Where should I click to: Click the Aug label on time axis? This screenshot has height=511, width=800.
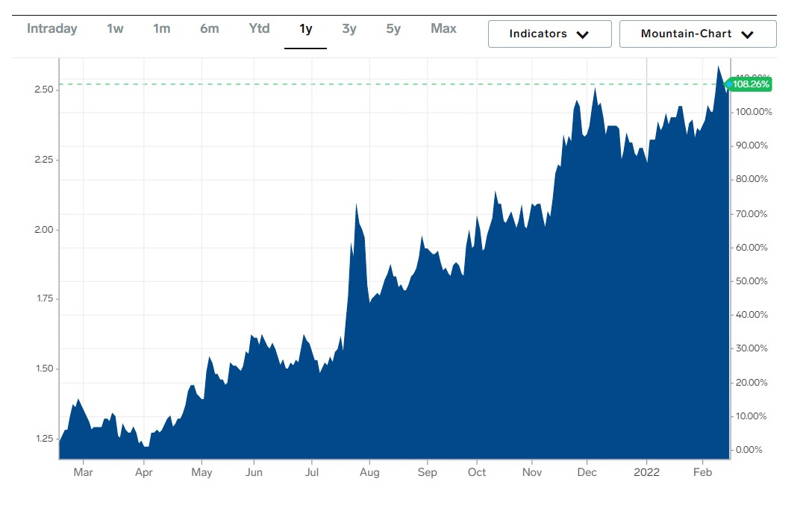tap(370, 472)
